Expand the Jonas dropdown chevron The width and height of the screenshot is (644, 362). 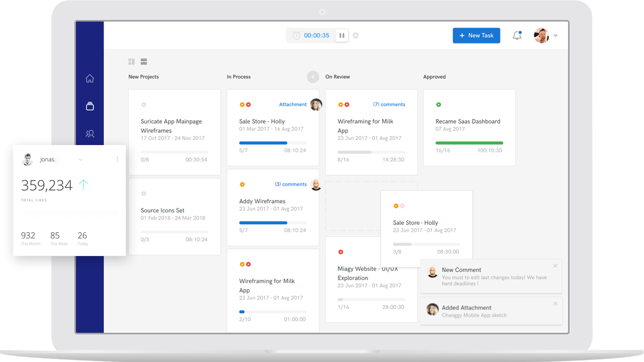[80, 160]
